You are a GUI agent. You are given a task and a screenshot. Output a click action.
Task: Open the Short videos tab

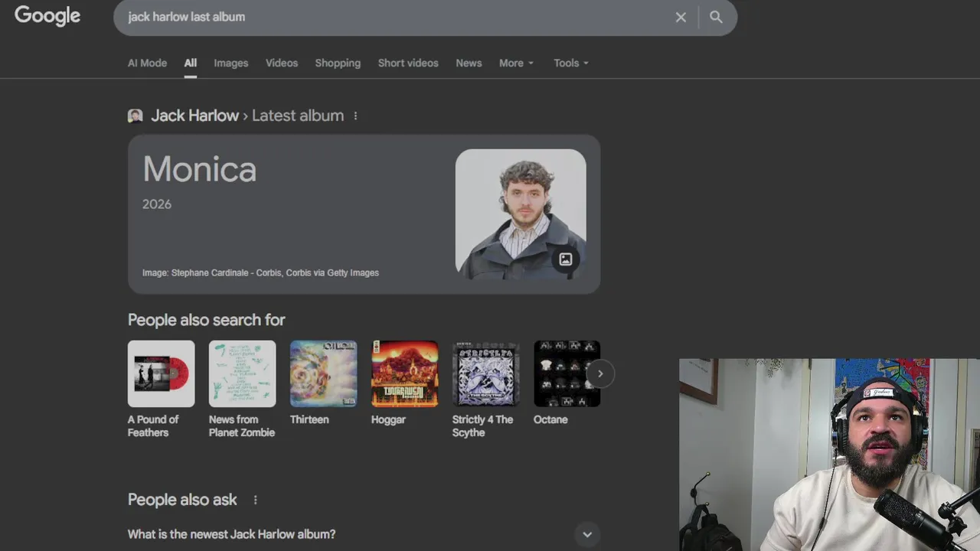[x=408, y=63]
